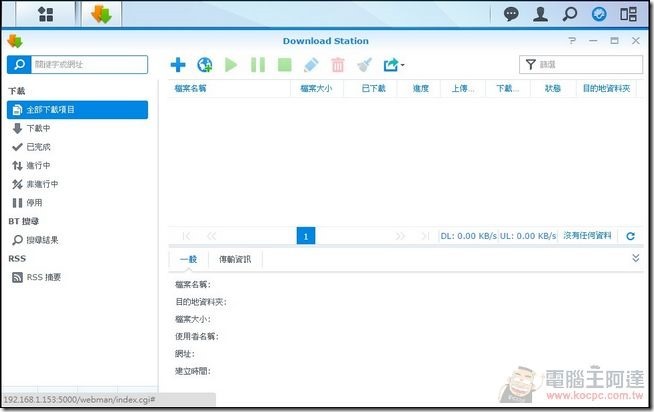Screen dimensions: 654x412
Task: Sort by the 進度 column header
Action: (419, 88)
